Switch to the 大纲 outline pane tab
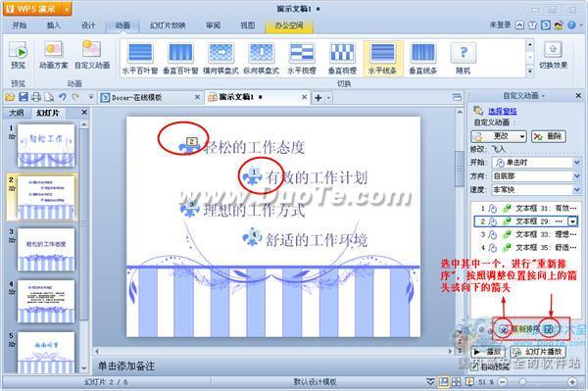This screenshot has width=588, height=391. (x=17, y=113)
